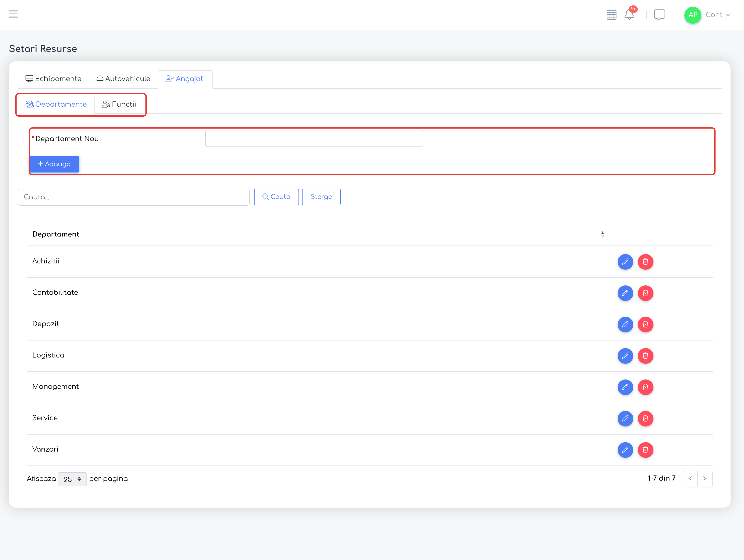Go to previous page arrow
Image resolution: width=744 pixels, height=560 pixels.
tap(690, 479)
